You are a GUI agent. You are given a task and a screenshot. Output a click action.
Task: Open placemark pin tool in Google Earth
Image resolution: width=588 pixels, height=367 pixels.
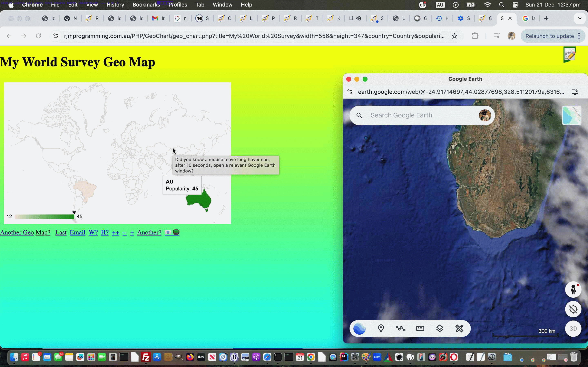[x=381, y=328]
